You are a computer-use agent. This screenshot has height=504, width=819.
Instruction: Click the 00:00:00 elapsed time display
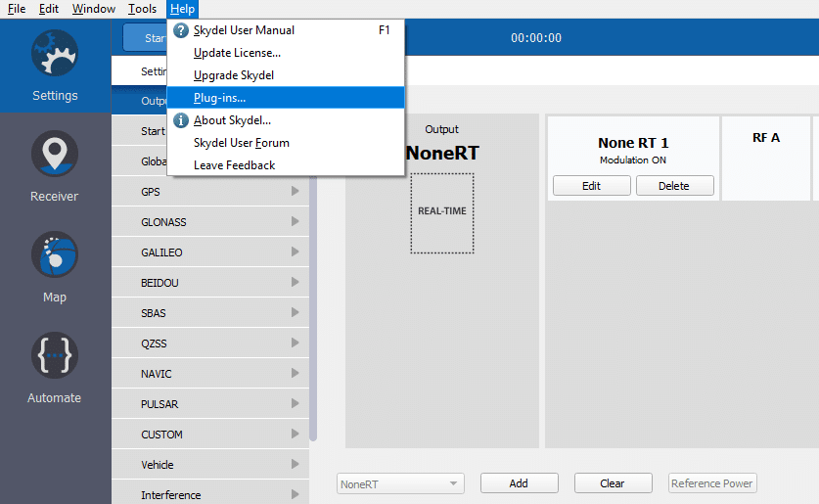point(536,37)
